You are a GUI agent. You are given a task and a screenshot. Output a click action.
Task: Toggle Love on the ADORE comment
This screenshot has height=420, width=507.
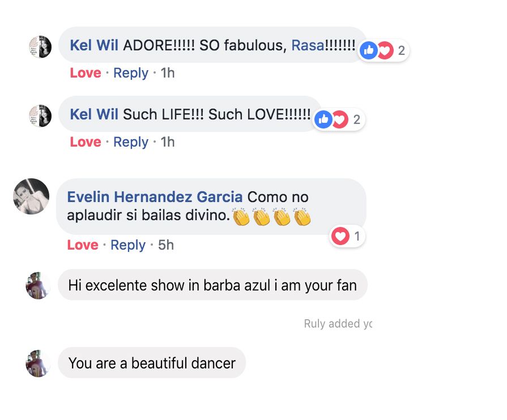86,73
